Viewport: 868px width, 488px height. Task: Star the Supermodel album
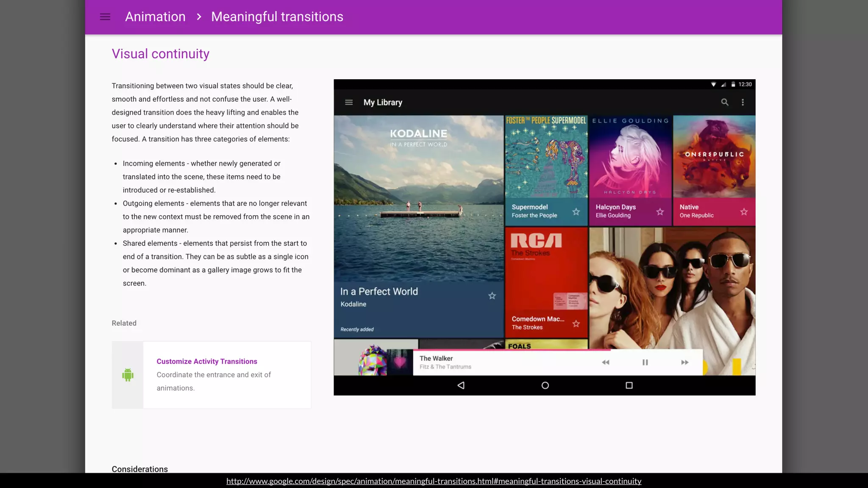click(x=576, y=211)
